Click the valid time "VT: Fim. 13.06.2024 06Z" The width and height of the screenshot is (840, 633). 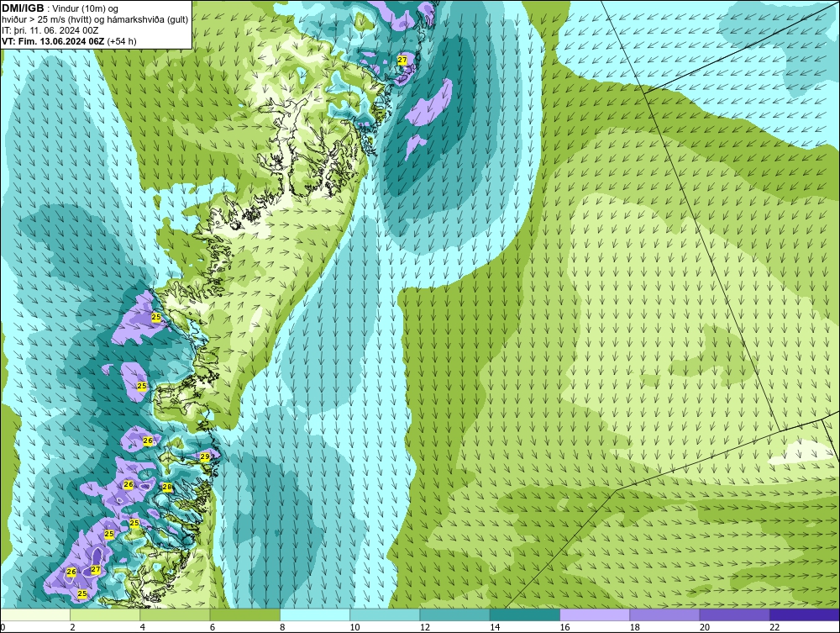[54, 41]
